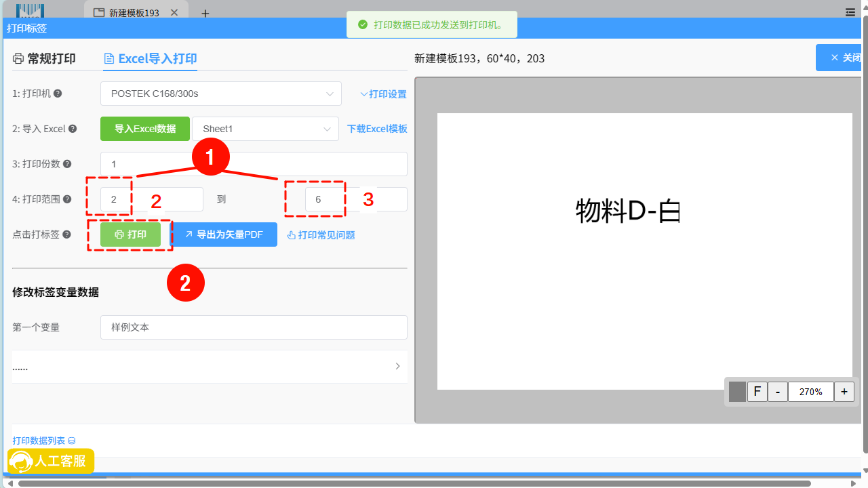
Task: Zoom in with the plus button
Action: point(844,392)
